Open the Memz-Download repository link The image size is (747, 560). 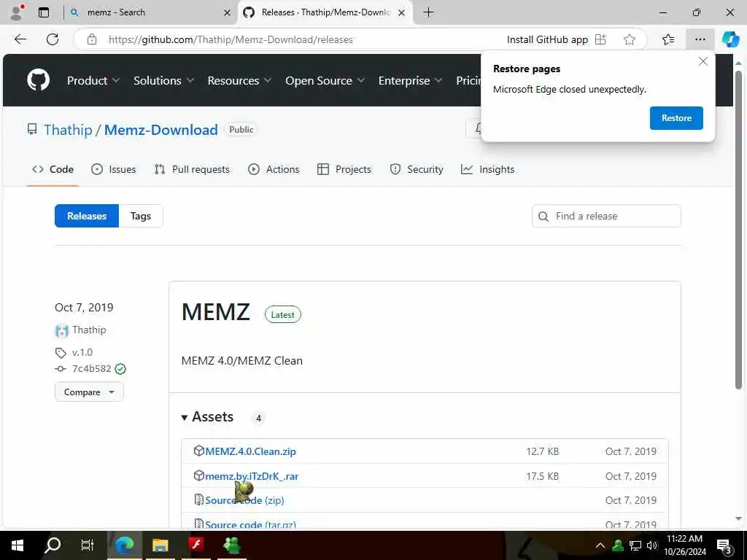(x=161, y=130)
